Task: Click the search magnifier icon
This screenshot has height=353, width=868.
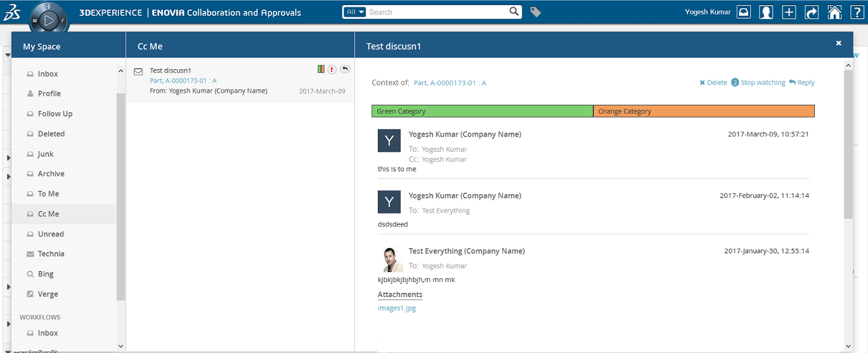Action: tap(514, 11)
